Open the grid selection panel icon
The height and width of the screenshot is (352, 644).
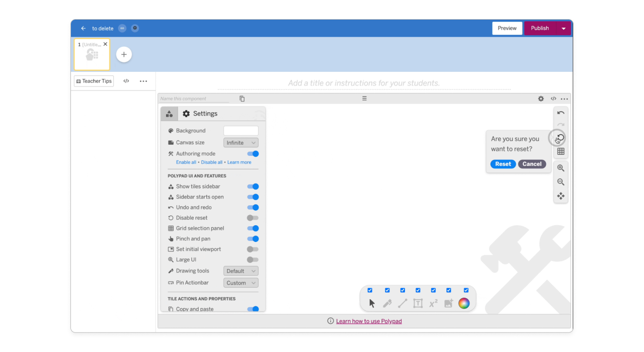tap(560, 151)
